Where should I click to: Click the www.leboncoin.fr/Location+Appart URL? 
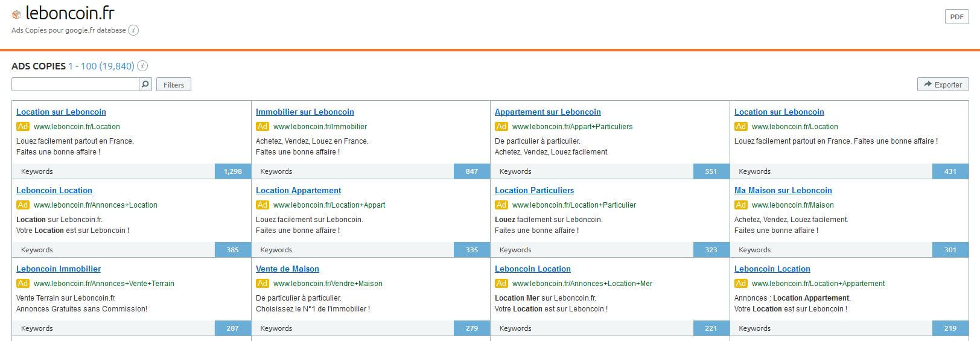[329, 205]
